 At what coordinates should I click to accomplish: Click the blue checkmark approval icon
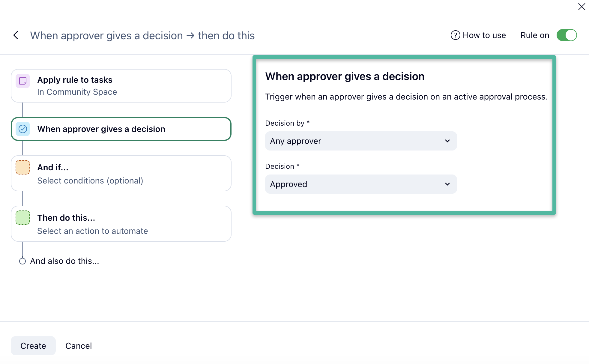click(23, 129)
